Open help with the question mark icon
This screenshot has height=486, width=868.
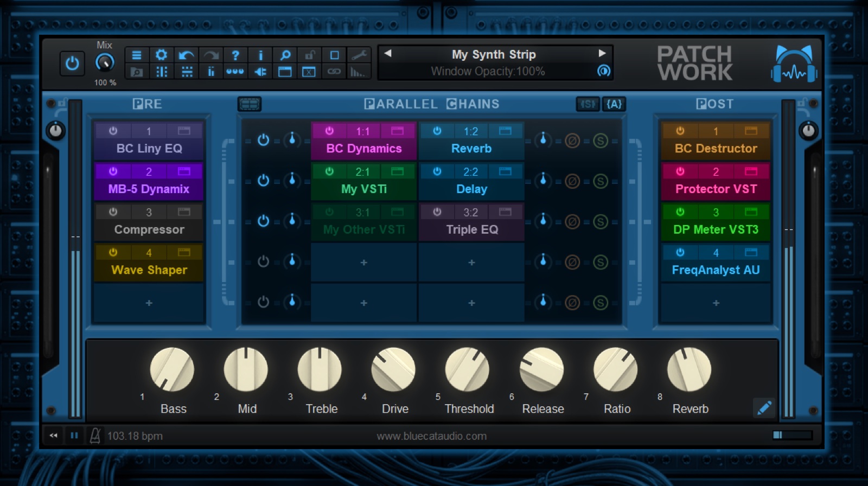point(235,55)
